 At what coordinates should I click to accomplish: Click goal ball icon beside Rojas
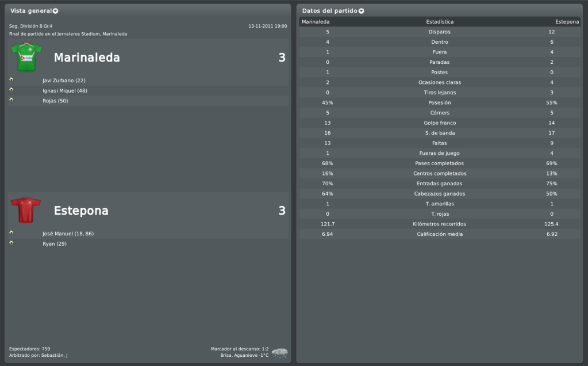(x=11, y=100)
